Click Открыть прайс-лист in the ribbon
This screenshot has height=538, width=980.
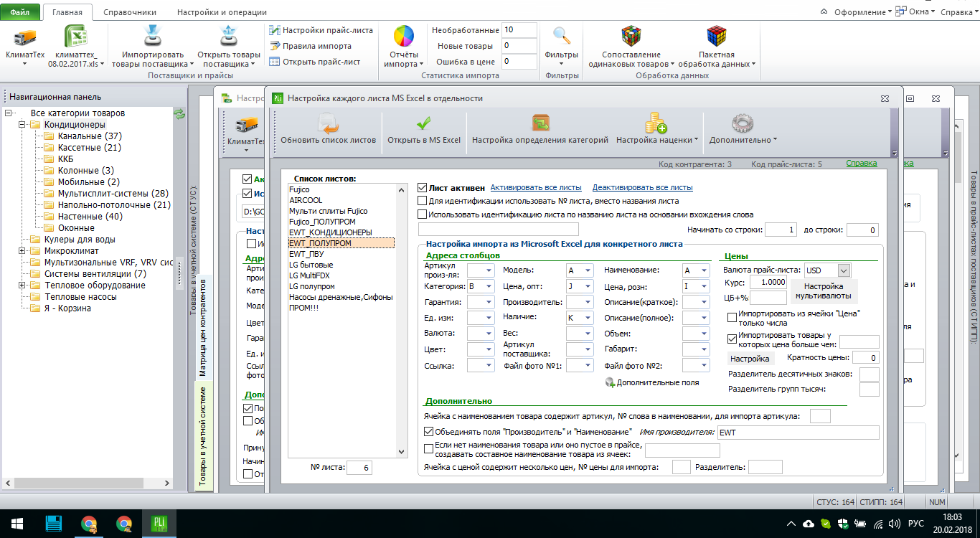314,62
